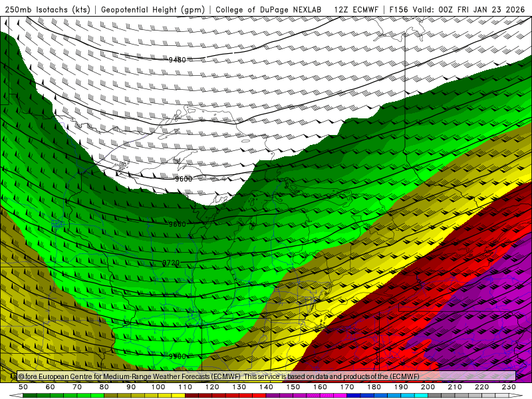Screen dimensions: 532x399
Task: Click the 180 kts legend value
Action: [x=374, y=387]
